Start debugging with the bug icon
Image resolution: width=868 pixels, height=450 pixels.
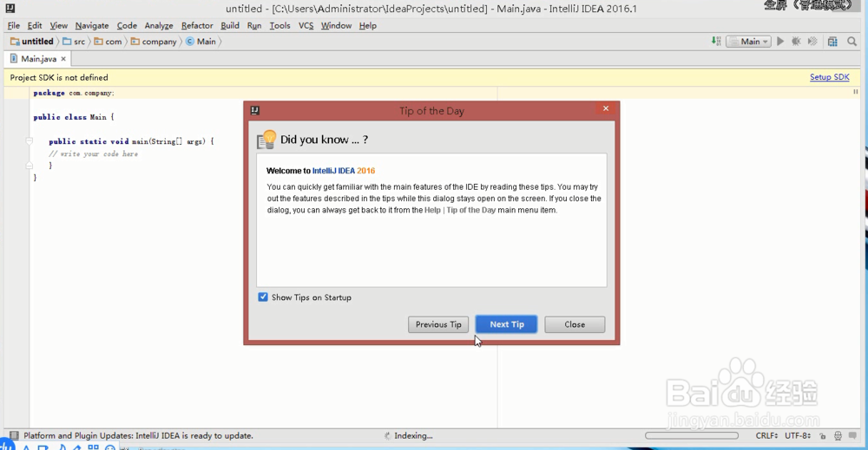797,42
